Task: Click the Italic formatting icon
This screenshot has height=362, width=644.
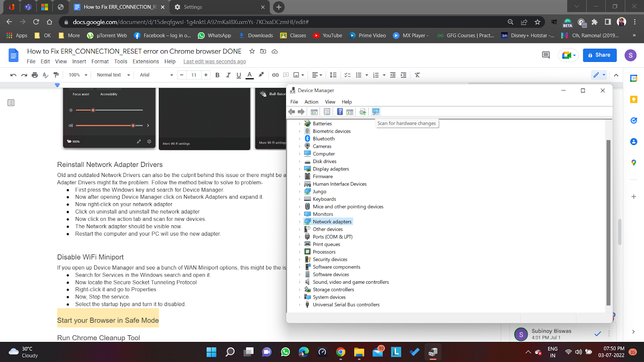Action: pos(228,75)
